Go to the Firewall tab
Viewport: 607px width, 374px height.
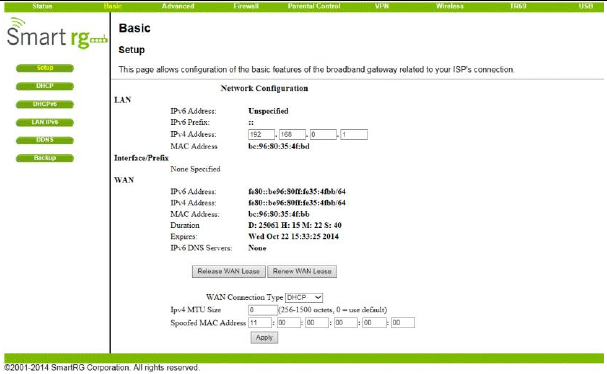[x=246, y=6]
